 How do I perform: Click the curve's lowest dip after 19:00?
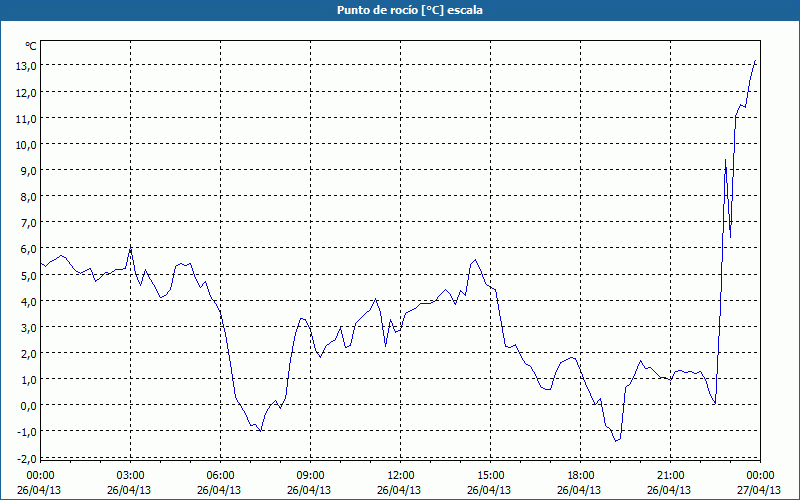coord(616,441)
